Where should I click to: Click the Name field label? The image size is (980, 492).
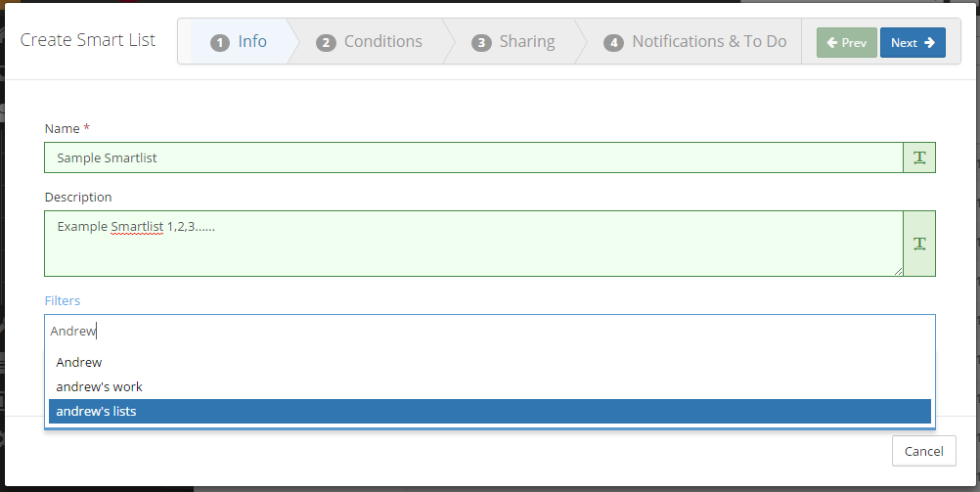(63, 129)
